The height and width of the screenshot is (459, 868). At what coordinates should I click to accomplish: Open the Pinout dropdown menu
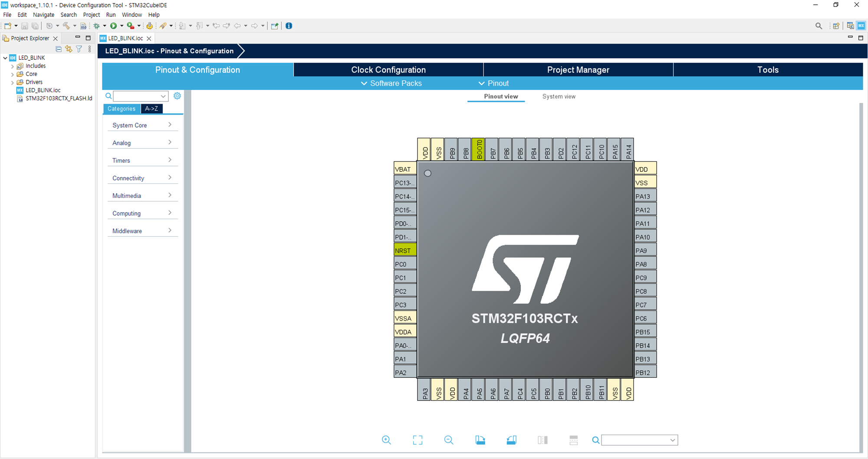[493, 83]
